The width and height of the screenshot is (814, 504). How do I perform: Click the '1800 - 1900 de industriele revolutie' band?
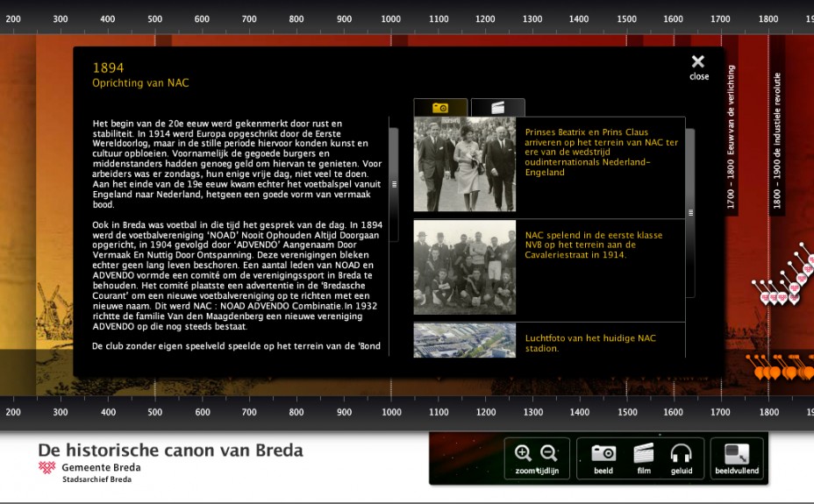point(777,140)
